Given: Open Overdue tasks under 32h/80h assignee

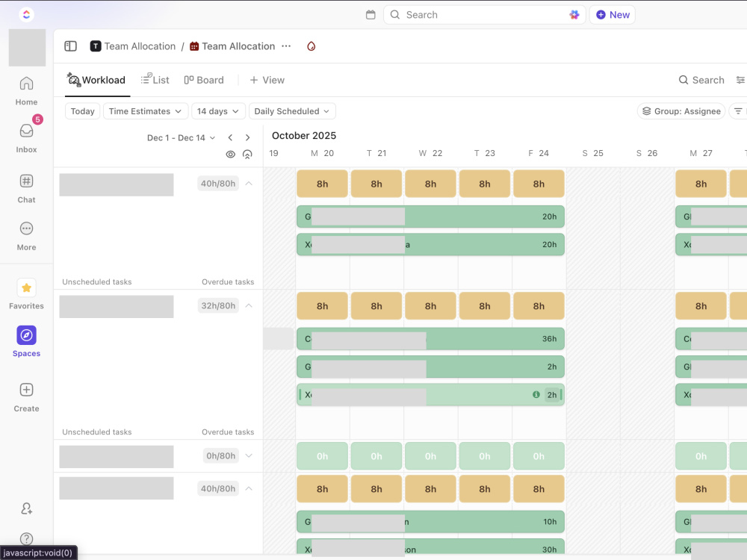Looking at the screenshot, I should pyautogui.click(x=228, y=432).
